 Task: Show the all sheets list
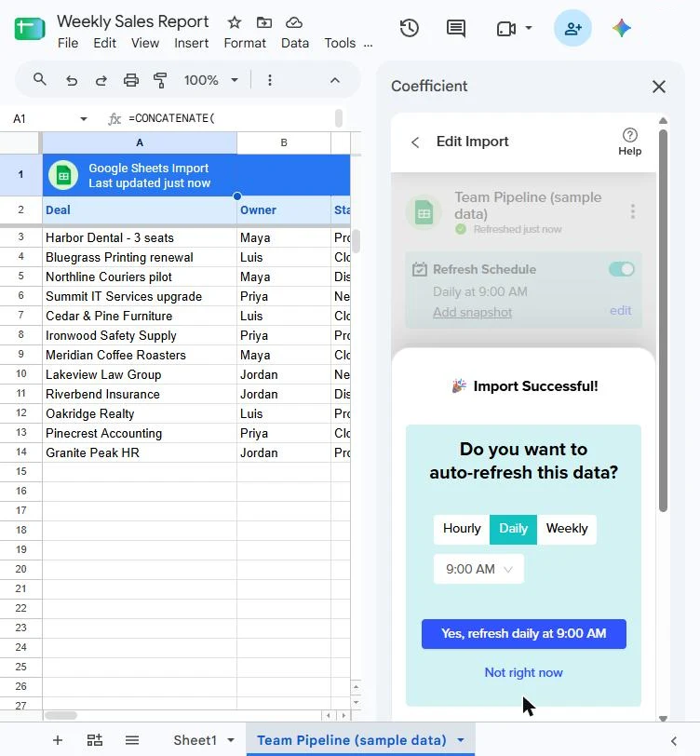[x=131, y=740]
